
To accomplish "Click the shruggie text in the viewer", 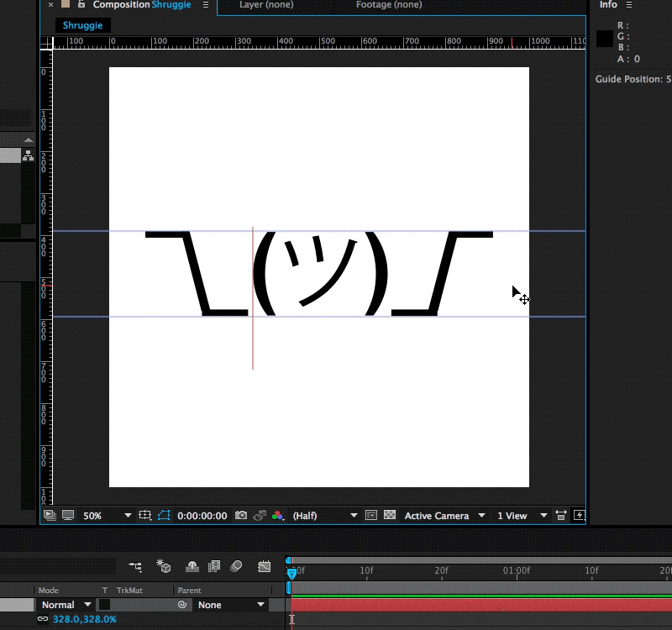I will (319, 274).
